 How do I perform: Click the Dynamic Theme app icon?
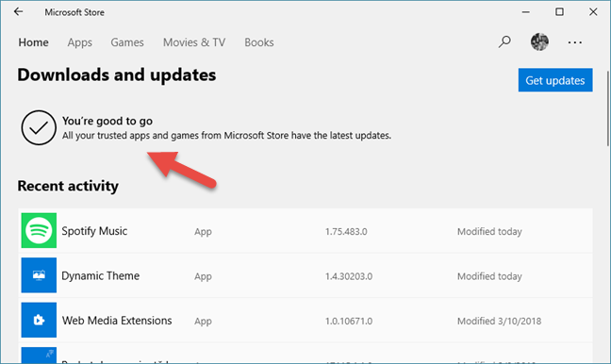39,275
